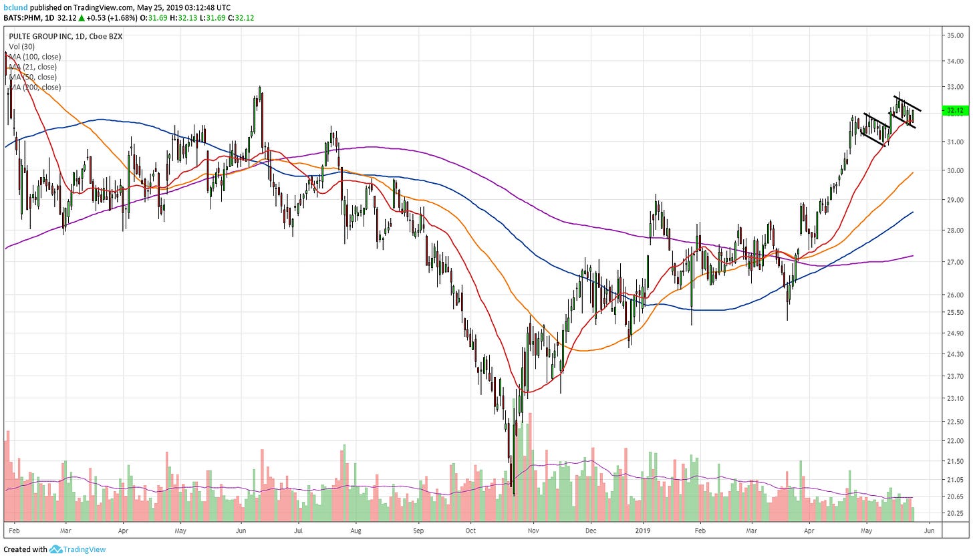Click the 33.00 price axis label

point(954,87)
